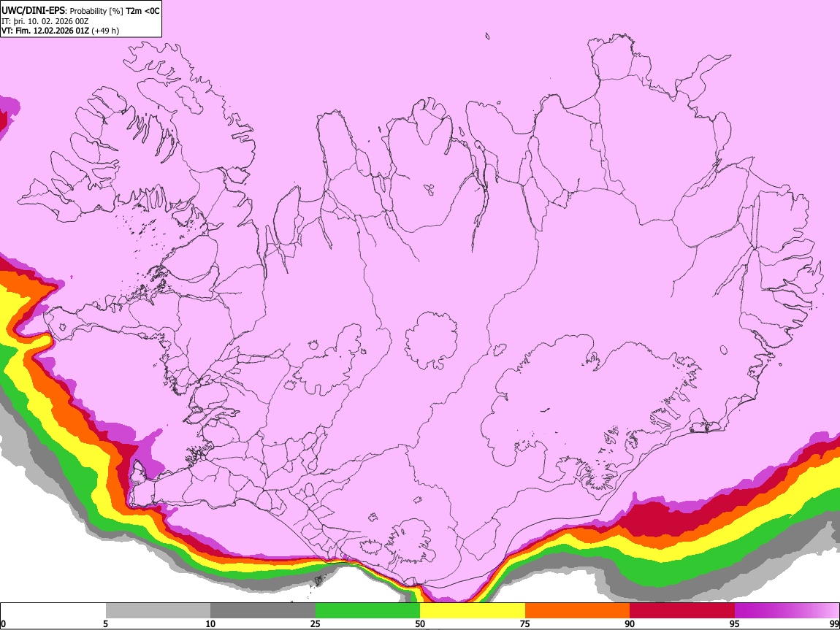Click the legend label '50'
840x630 pixels.
point(420,623)
